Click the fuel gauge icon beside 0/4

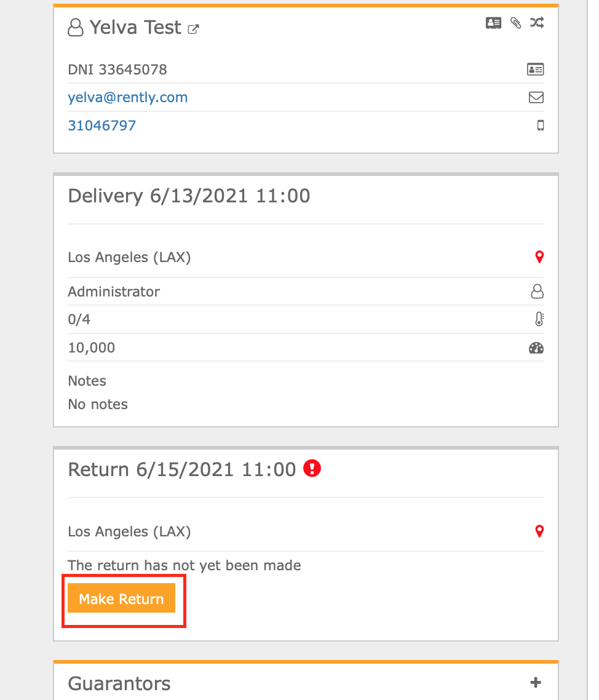coord(539,319)
